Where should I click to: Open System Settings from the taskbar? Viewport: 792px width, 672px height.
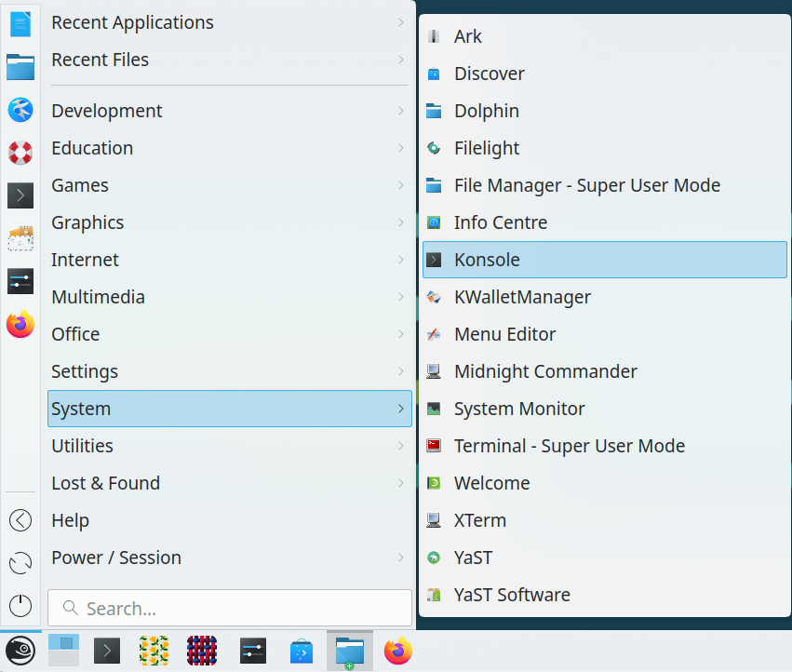252,651
